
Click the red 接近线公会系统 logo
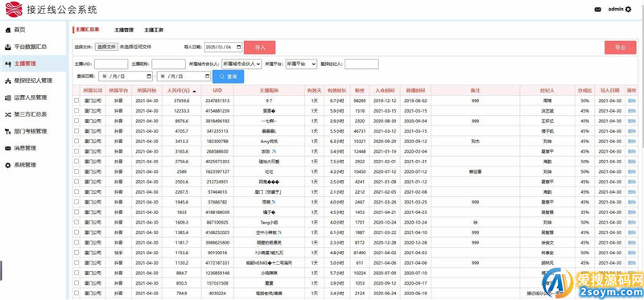(x=13, y=9)
